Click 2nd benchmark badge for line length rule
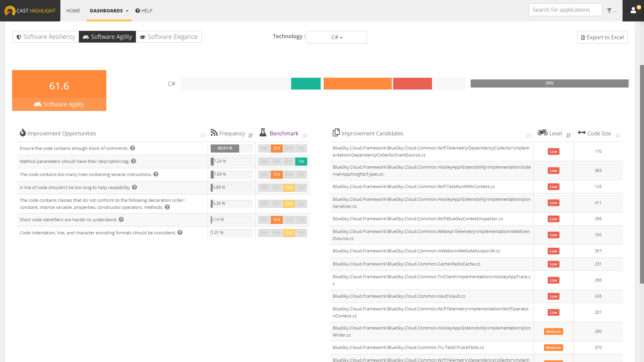Viewport: 644px width, 362px height. 289,187
